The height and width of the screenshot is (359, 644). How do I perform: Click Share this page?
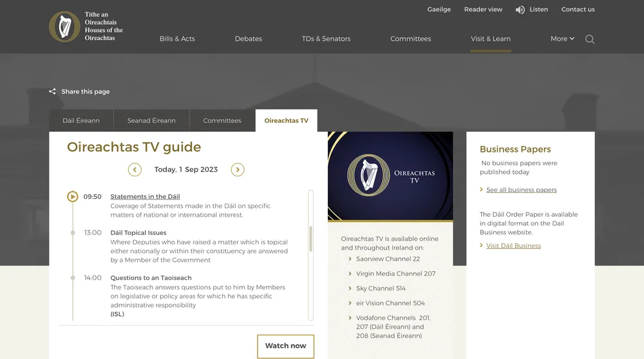point(86,91)
